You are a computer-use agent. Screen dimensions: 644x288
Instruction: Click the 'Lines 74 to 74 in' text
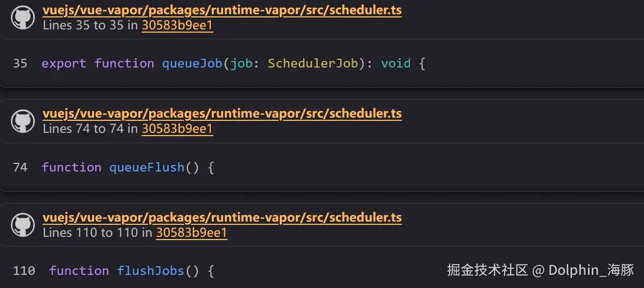tap(90, 128)
